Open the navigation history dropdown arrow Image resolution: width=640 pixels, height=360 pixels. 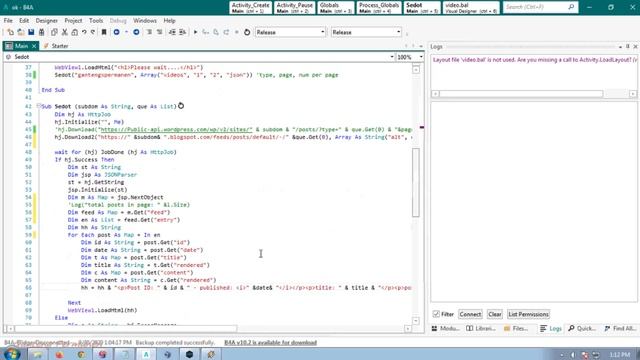pyautogui.click(x=126, y=32)
